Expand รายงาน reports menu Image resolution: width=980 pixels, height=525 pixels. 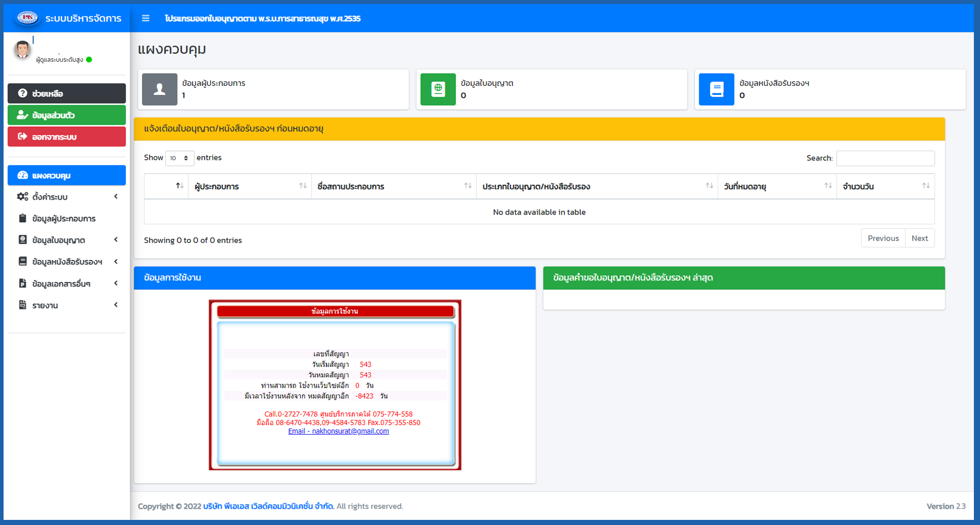(67, 305)
